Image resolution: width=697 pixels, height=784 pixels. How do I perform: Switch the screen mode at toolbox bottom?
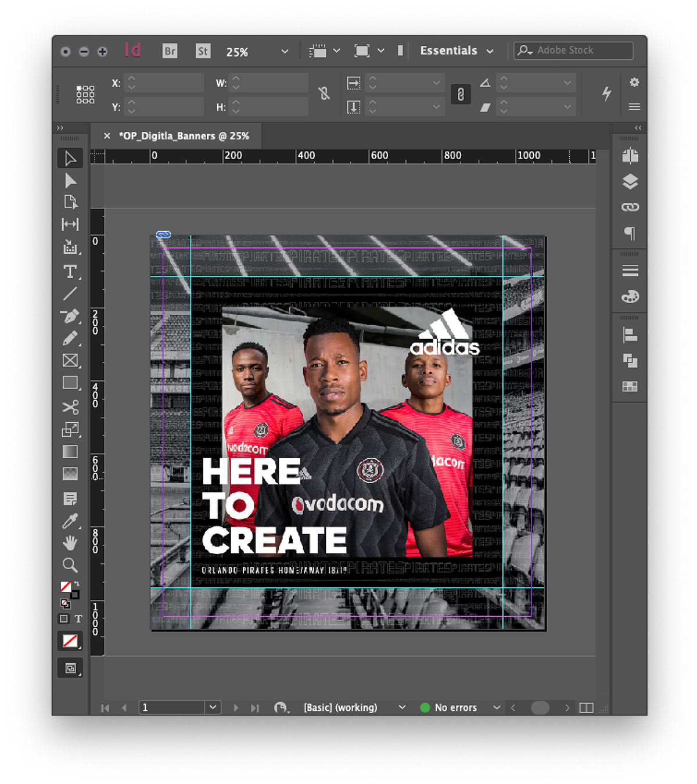click(x=70, y=668)
